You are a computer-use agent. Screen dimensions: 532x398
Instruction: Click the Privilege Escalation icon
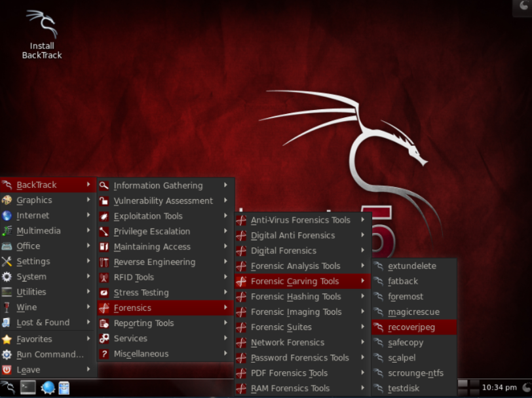(104, 231)
